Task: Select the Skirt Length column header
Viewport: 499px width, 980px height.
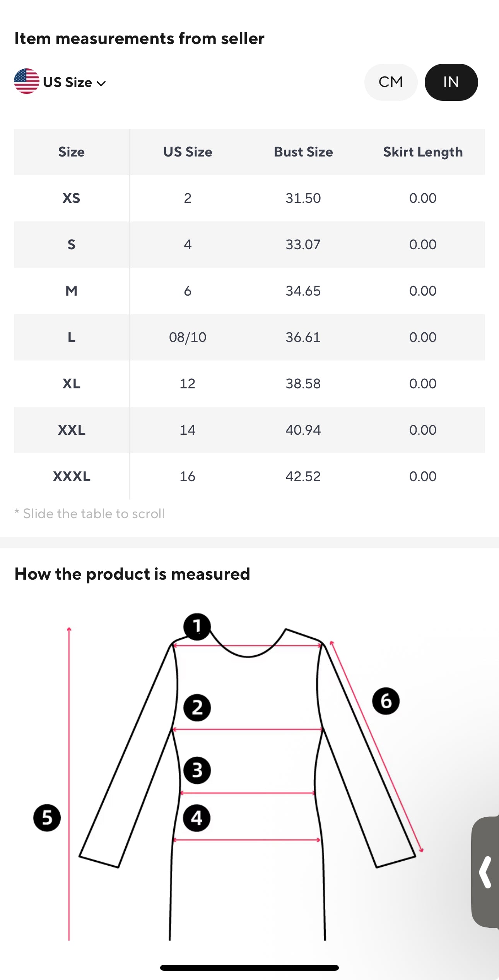Action: pos(423,152)
